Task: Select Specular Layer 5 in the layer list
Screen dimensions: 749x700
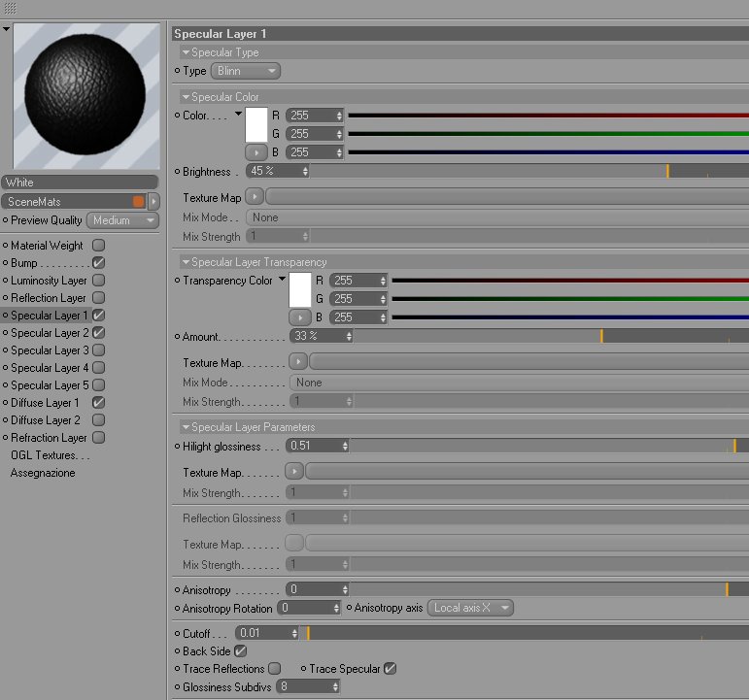Action: coord(50,384)
